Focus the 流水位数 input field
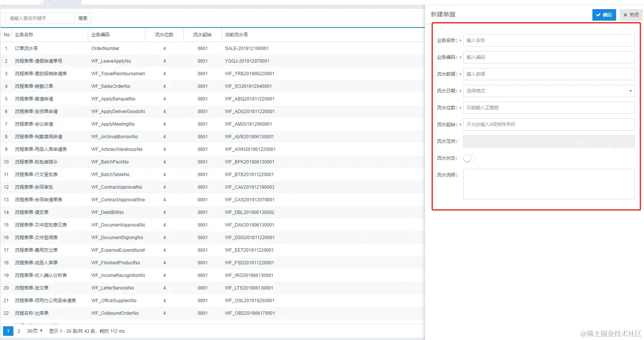The image size is (644, 340). [x=549, y=108]
